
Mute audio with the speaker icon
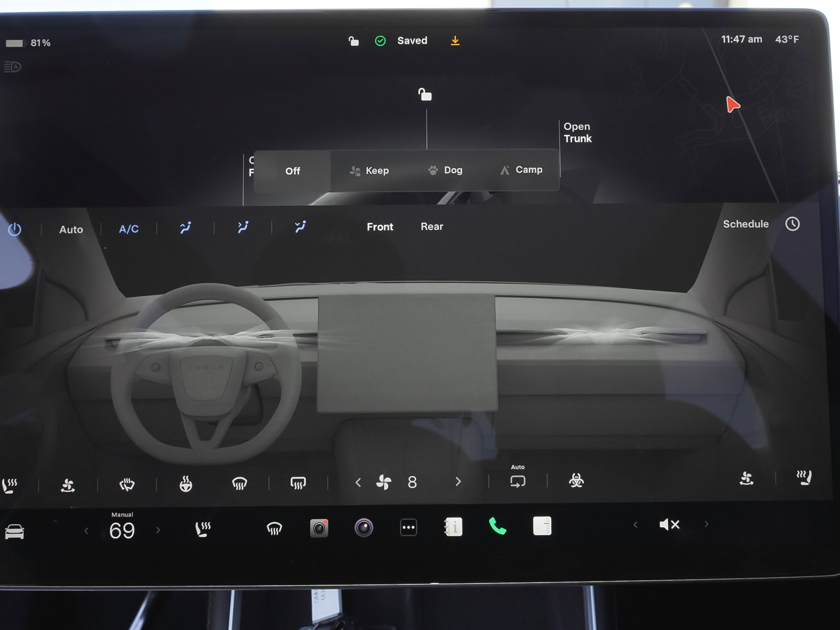click(x=668, y=524)
